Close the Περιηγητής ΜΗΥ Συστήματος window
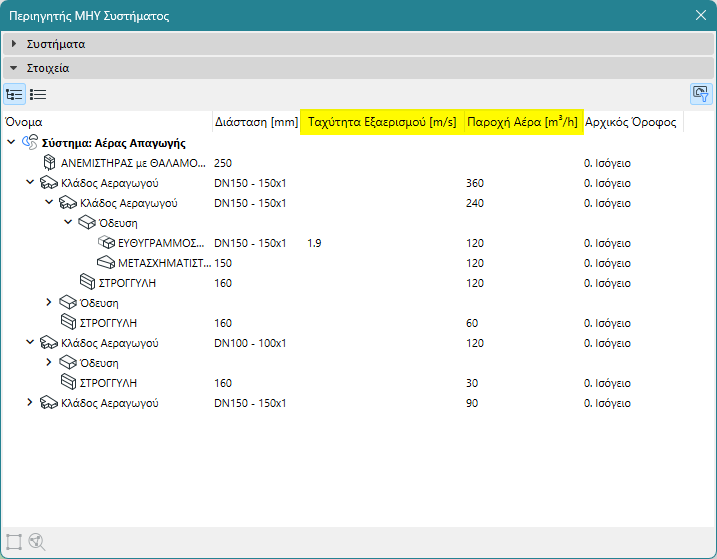 pos(701,15)
